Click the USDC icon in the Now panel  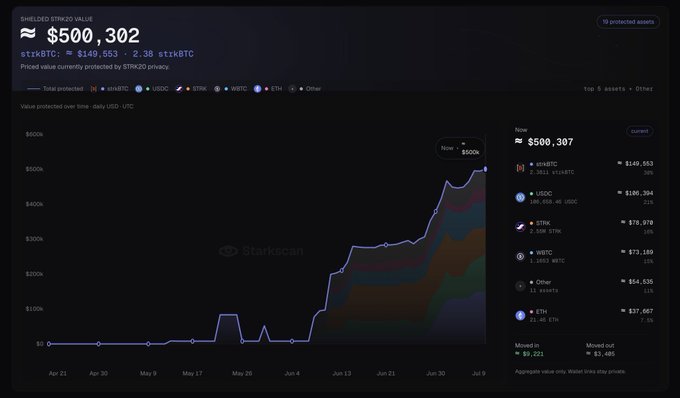[520, 197]
